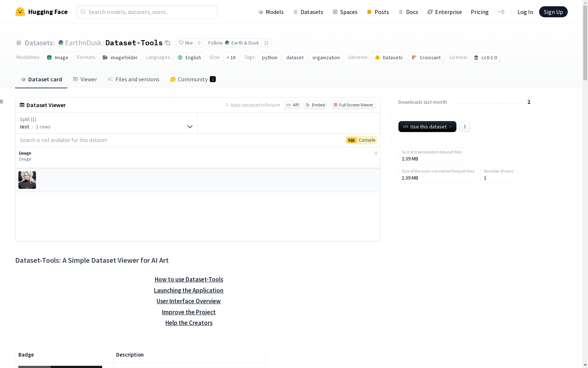
Task: Expand the test split dropdown
Action: tap(107, 123)
